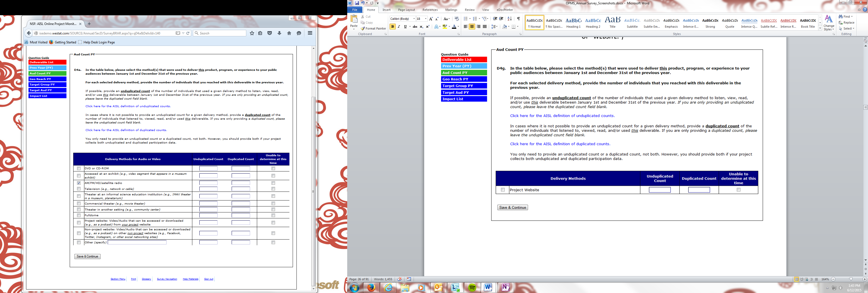Viewport: 868px width, 293px height.
Task: Click the Word zoom slider handle
Action: pos(851,279)
